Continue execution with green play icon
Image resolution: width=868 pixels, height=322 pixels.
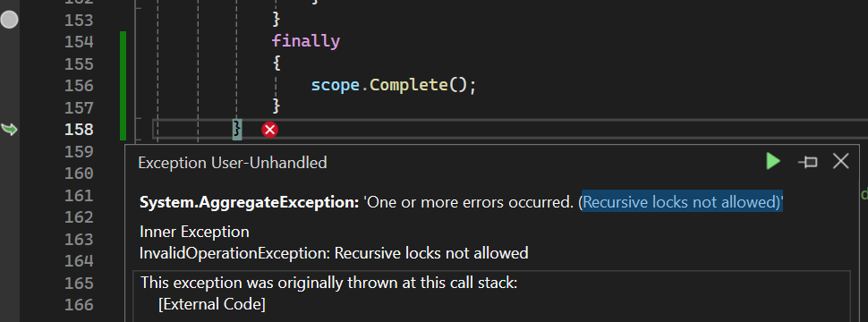(x=773, y=162)
